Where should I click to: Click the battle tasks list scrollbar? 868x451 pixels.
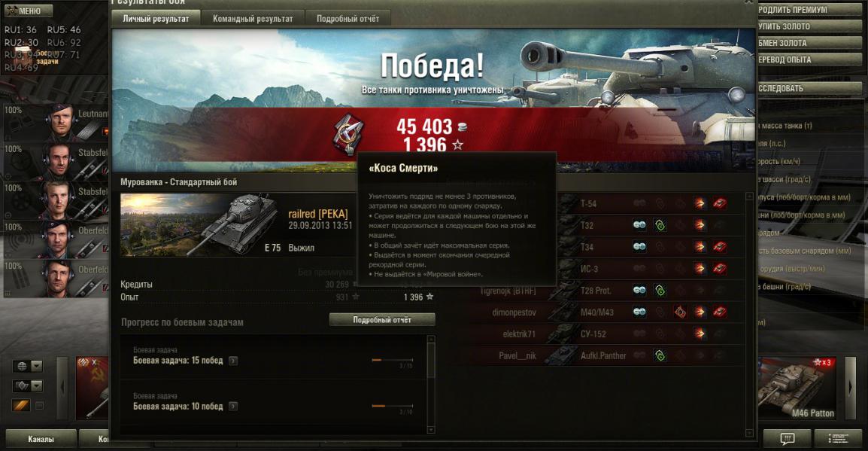(x=431, y=384)
